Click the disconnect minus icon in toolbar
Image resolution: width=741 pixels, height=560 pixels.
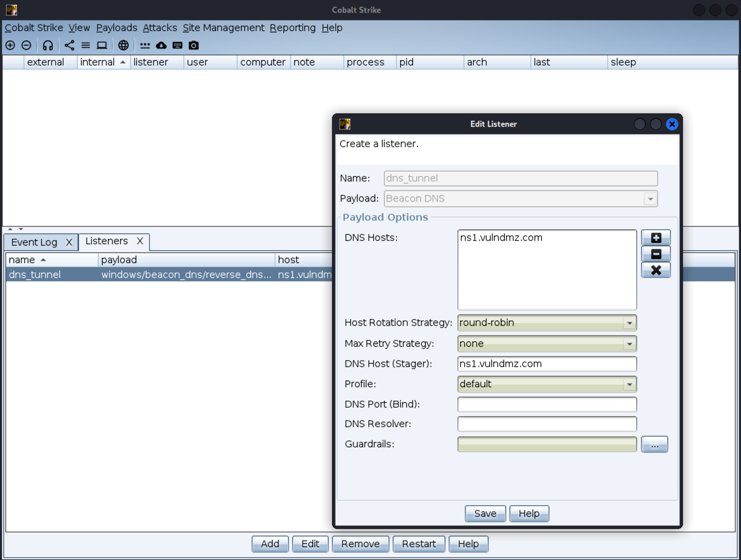(26, 45)
